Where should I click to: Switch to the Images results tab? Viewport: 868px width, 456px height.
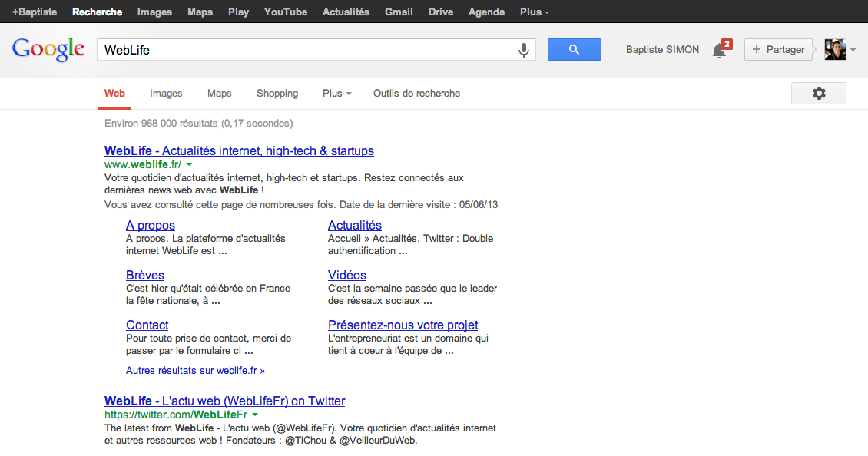point(166,94)
